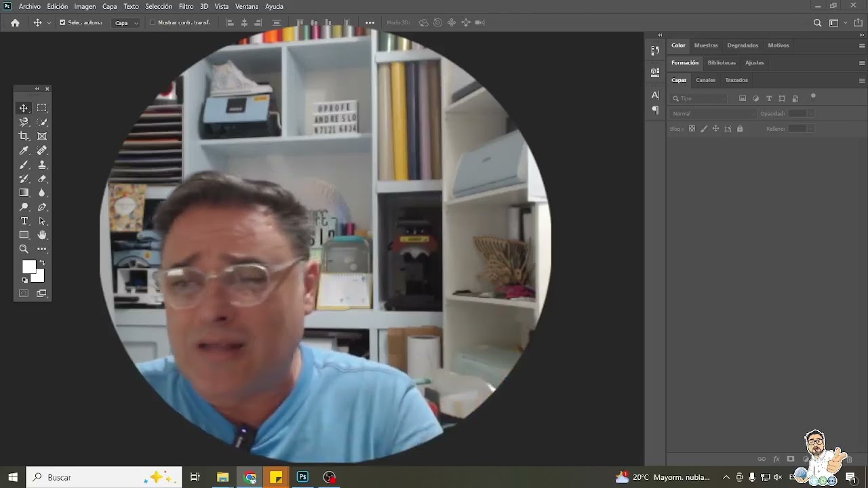
Task: Open the Imagen menu
Action: [85, 6]
